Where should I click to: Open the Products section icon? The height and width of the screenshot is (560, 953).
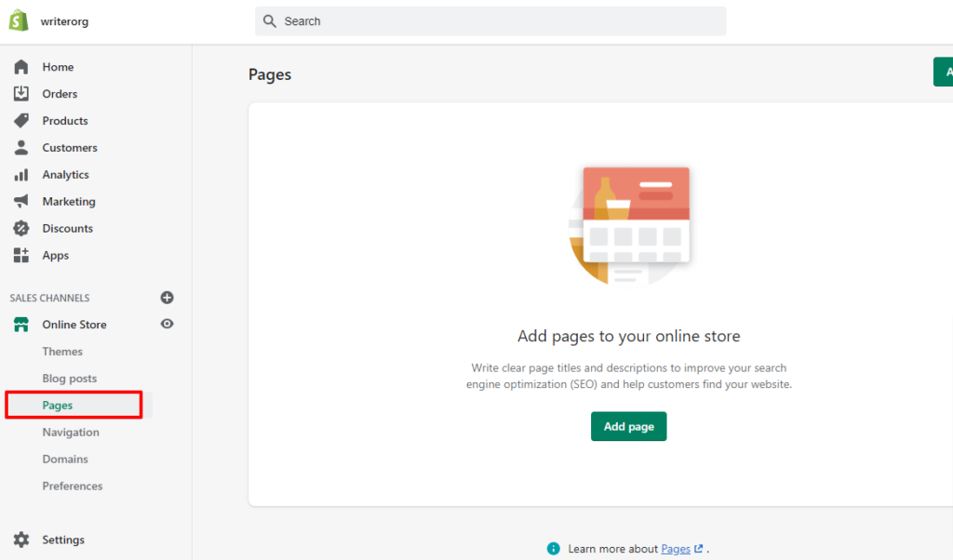pyautogui.click(x=21, y=120)
